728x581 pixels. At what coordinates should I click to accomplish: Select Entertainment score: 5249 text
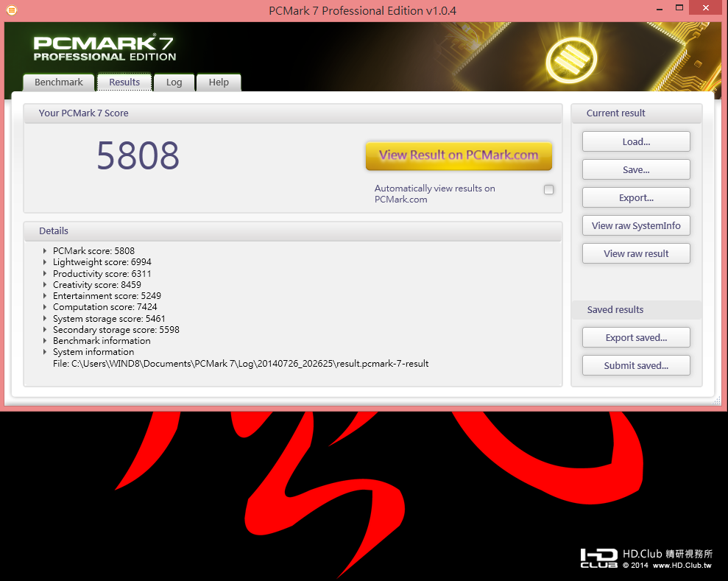tap(107, 296)
